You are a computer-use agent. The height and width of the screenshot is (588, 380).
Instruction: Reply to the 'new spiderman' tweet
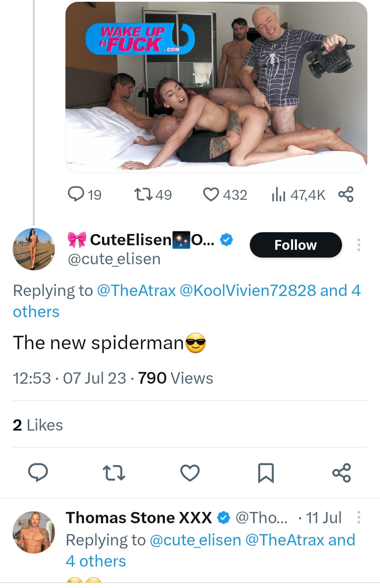[38, 472]
